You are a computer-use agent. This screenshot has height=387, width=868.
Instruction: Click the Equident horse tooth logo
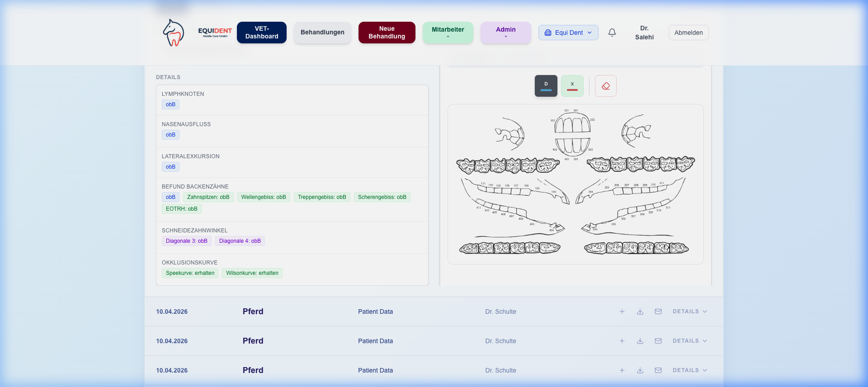(174, 33)
